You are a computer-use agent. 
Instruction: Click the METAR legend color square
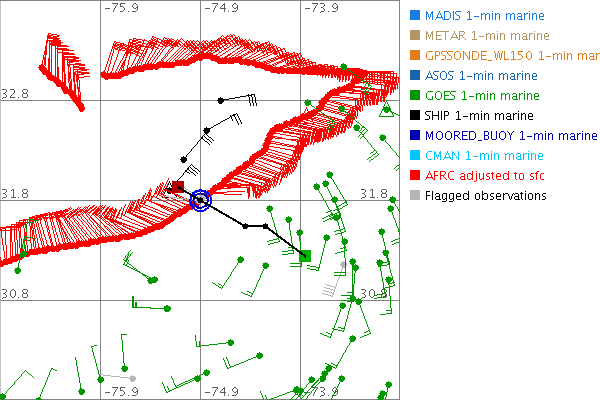415,36
